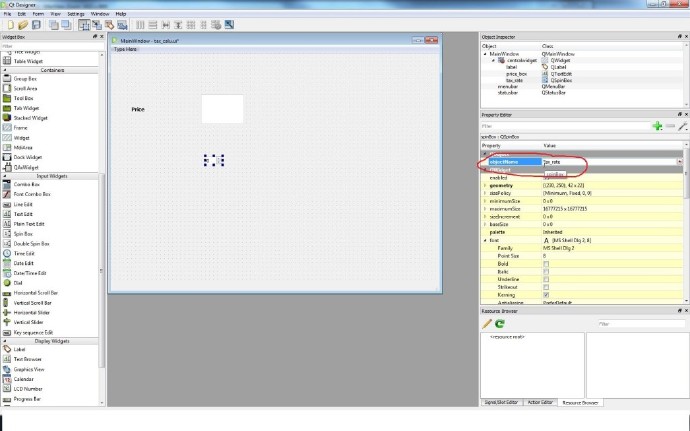Image resolution: width=690 pixels, height=431 pixels.
Task: Select the Edit Signals/Slots toolbar icon
Action: [97, 25]
